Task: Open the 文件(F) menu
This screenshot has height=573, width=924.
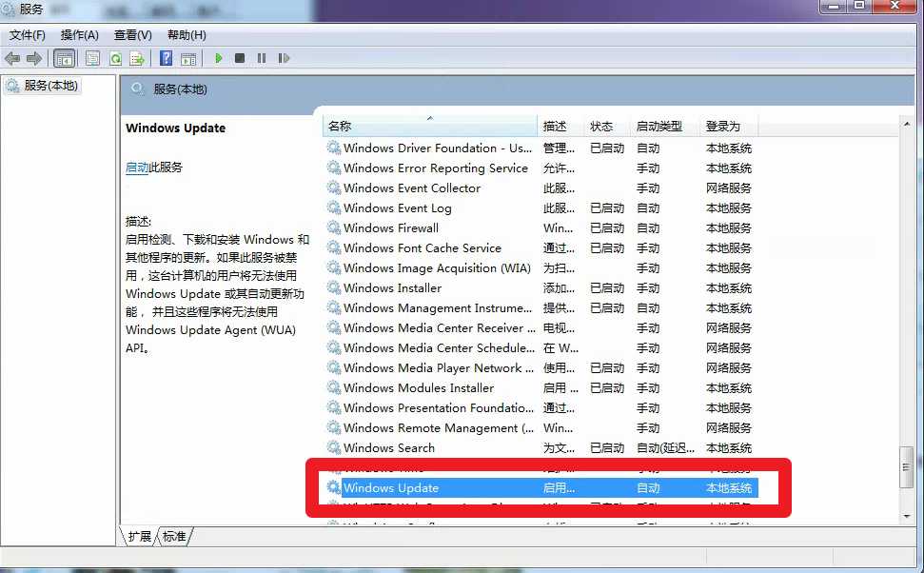Action: 28,35
